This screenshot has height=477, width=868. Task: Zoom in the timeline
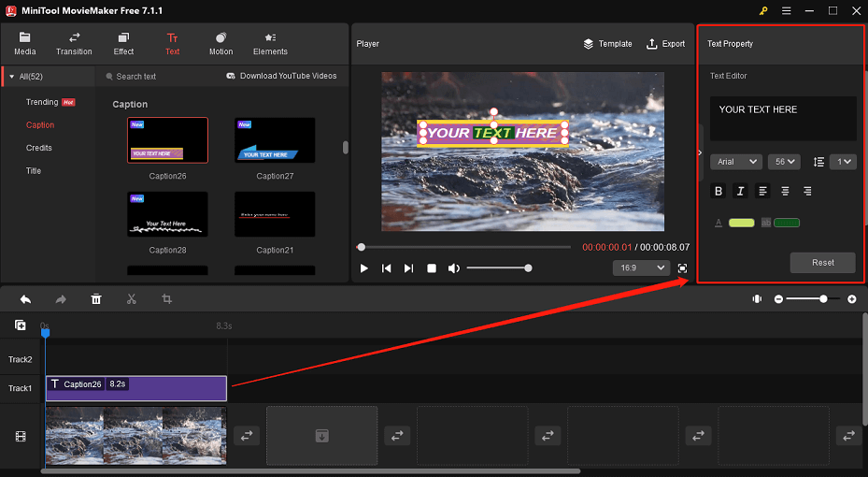tap(852, 299)
